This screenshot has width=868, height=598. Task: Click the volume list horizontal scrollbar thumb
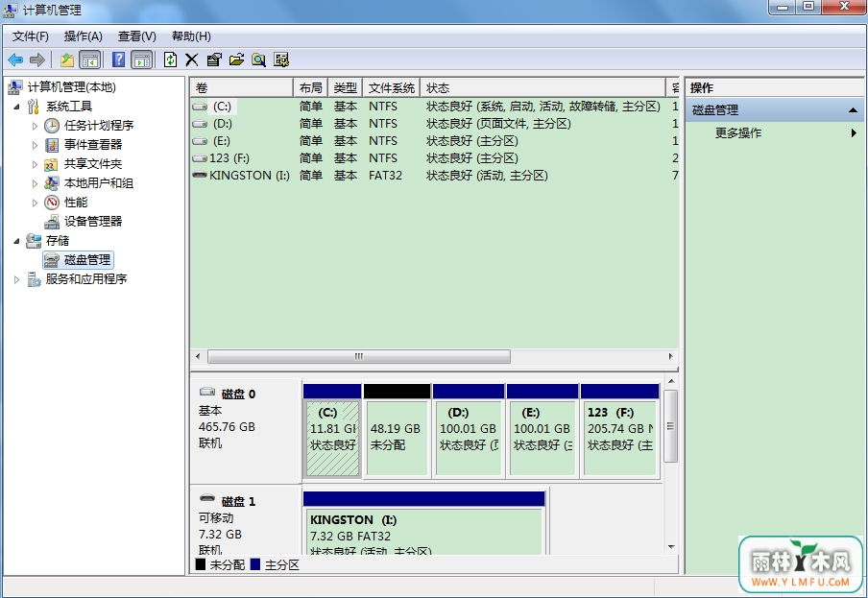359,356
